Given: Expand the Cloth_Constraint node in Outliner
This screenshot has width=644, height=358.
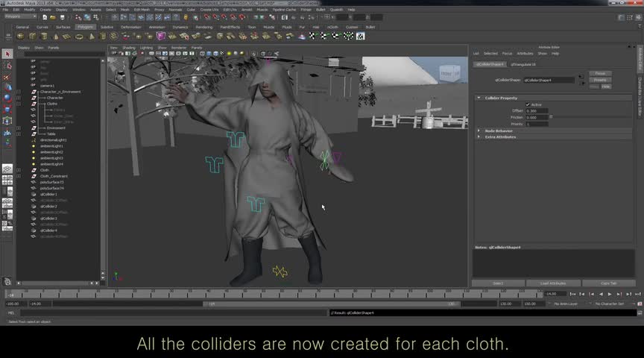Looking at the screenshot, I should tap(19, 176).
